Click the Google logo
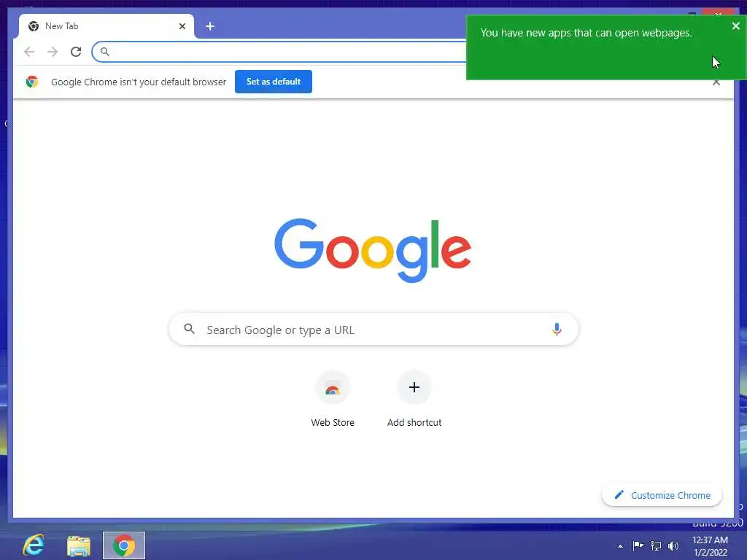Screen dimensions: 747x560 click(x=373, y=249)
